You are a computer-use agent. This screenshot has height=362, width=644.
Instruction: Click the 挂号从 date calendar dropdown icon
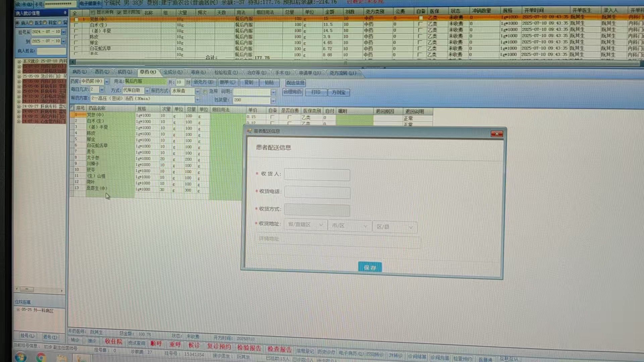click(x=63, y=32)
